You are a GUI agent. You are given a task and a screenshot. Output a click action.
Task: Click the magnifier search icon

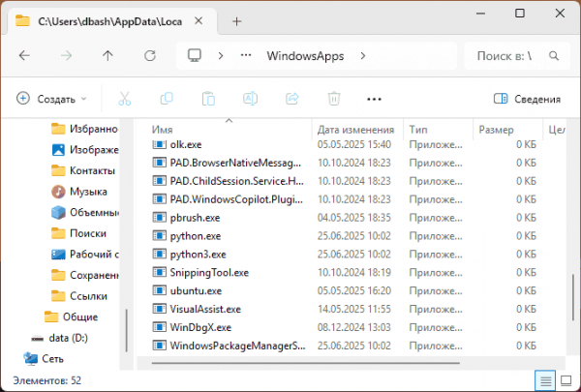[x=554, y=56]
